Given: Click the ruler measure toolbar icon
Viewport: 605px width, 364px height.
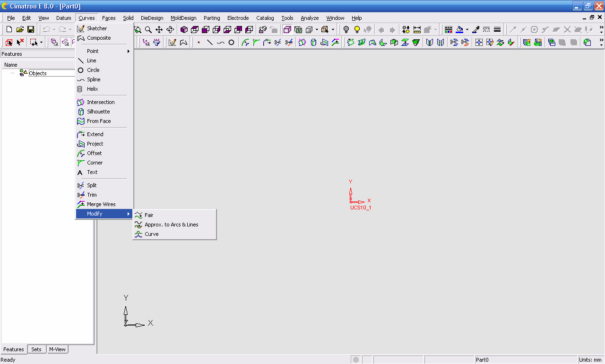Looking at the screenshot, I should click(417, 29).
